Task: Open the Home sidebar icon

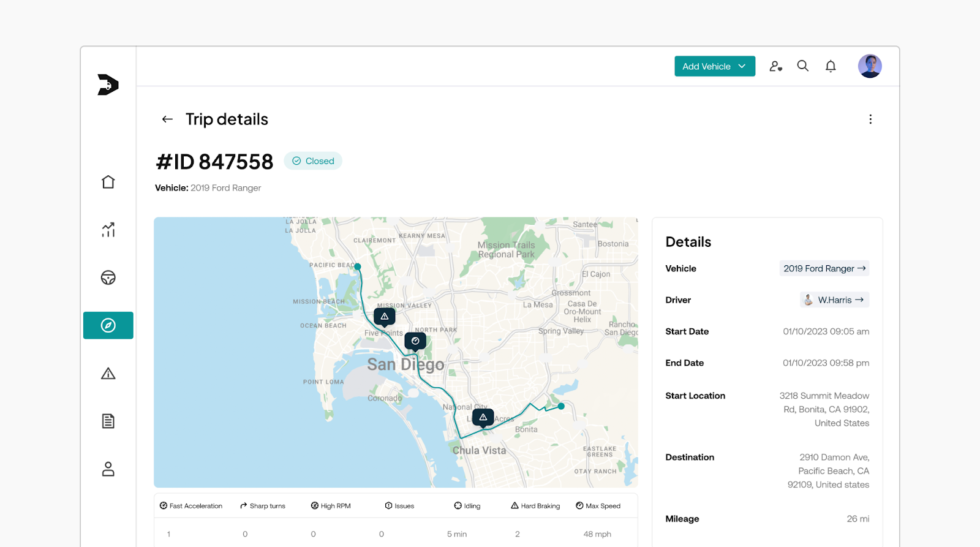Action: click(x=108, y=182)
